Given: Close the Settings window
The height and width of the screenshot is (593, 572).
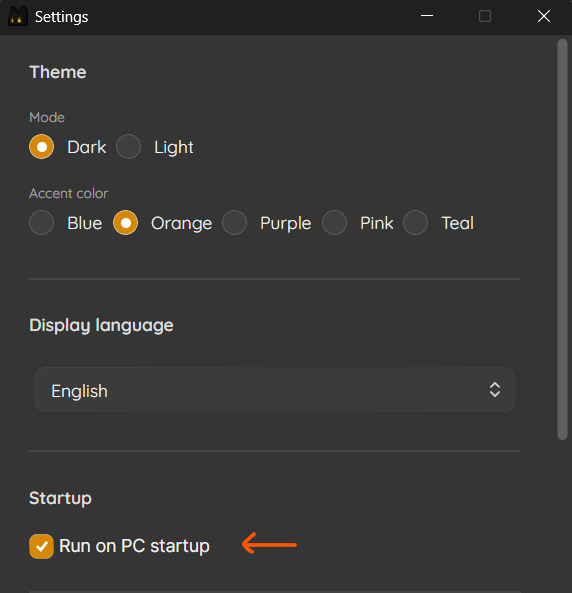Looking at the screenshot, I should pos(544,16).
